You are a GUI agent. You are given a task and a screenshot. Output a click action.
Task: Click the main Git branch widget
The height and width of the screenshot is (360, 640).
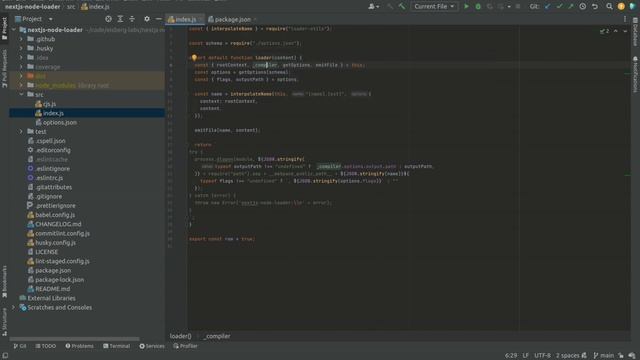[x=604, y=356]
